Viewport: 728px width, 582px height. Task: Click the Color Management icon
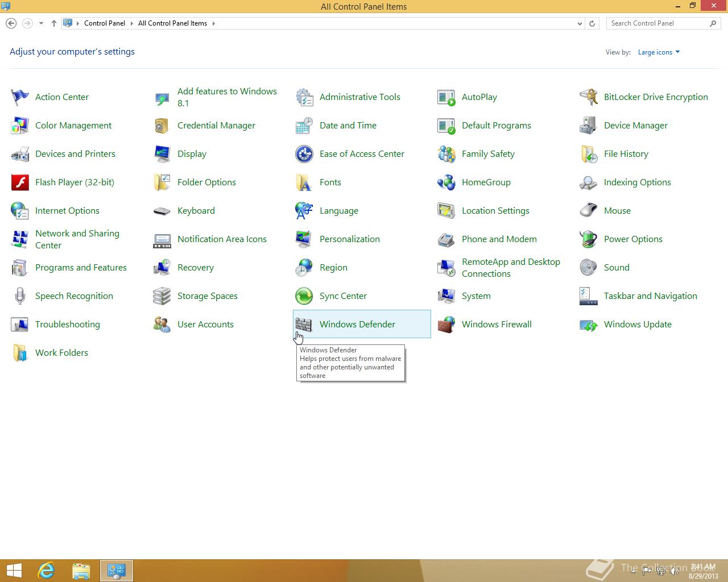point(20,126)
